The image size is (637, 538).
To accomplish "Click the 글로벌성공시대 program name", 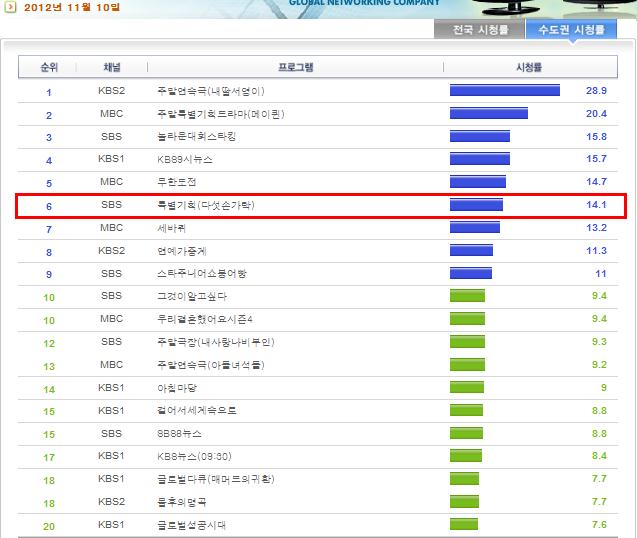I will [x=191, y=525].
